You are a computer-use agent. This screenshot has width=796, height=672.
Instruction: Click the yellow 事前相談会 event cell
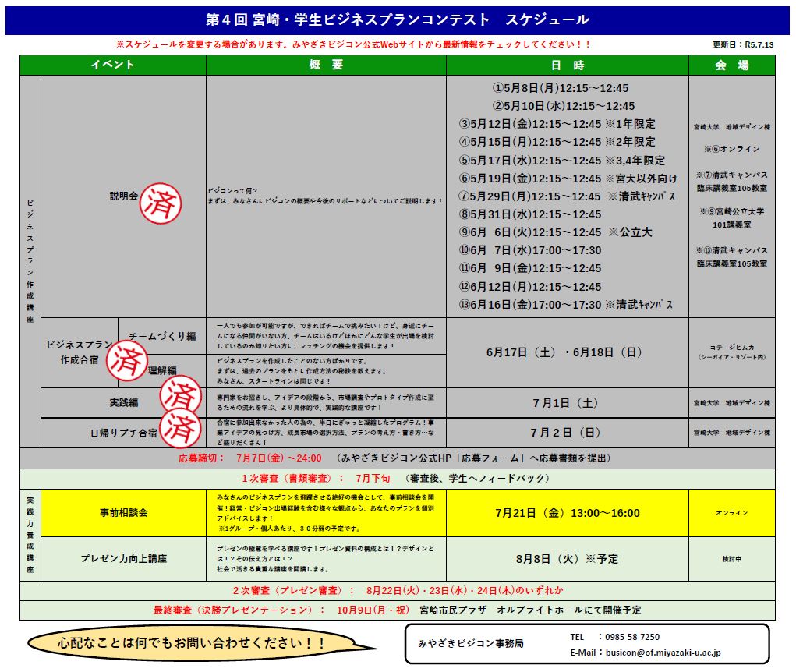(124, 513)
